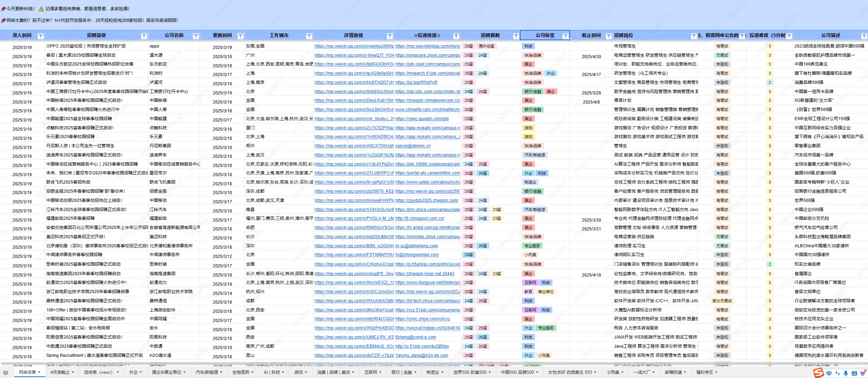Open filter for 公司名称 column
868x378 pixels.
pyautogui.click(x=196, y=36)
